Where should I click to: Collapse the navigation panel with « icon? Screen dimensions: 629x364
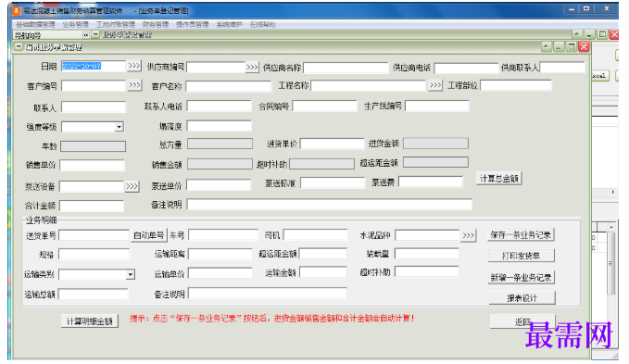(86, 35)
